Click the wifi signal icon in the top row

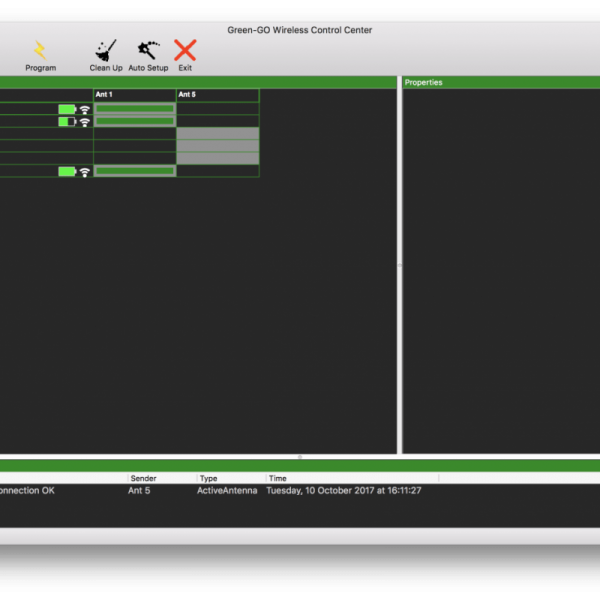(85, 110)
